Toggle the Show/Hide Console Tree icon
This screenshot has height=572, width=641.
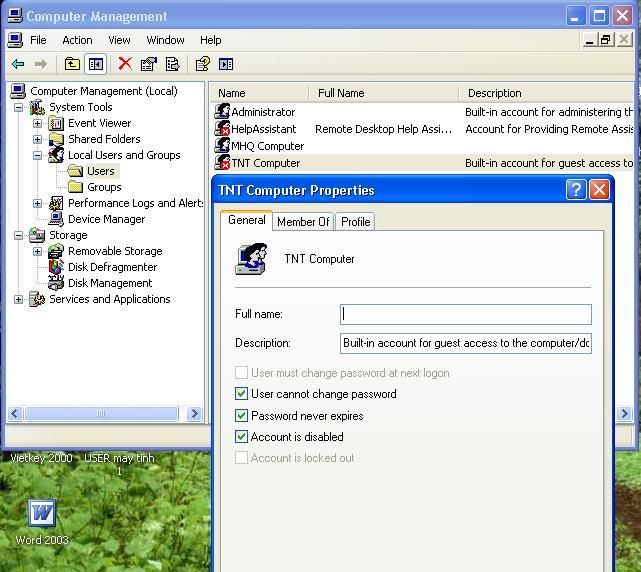click(96, 64)
